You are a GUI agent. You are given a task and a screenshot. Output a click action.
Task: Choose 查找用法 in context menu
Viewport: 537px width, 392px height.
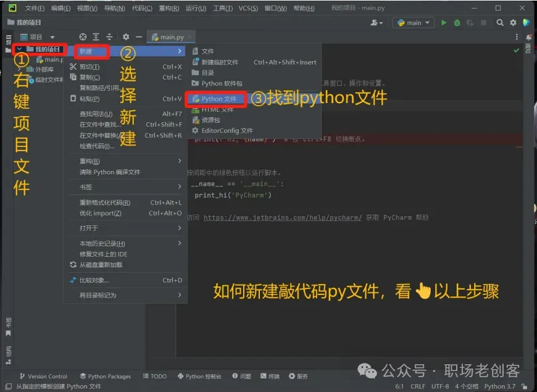pyautogui.click(x=125, y=114)
